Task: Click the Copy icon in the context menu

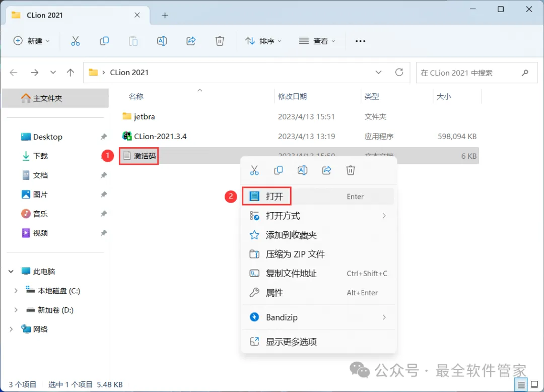Action: (278, 170)
